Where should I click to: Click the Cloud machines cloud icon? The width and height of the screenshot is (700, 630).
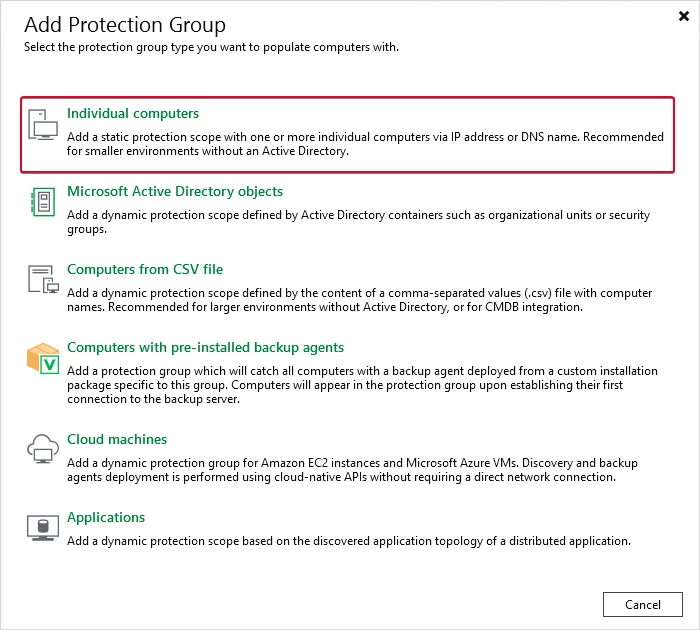[43, 449]
